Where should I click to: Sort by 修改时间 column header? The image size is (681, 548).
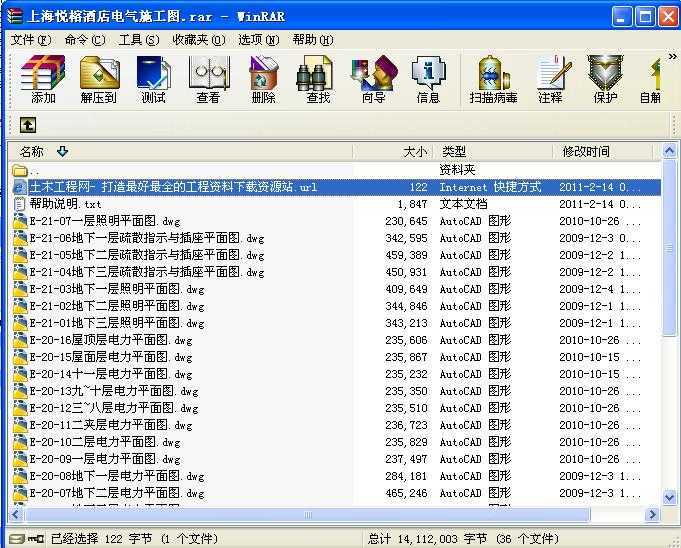click(602, 152)
